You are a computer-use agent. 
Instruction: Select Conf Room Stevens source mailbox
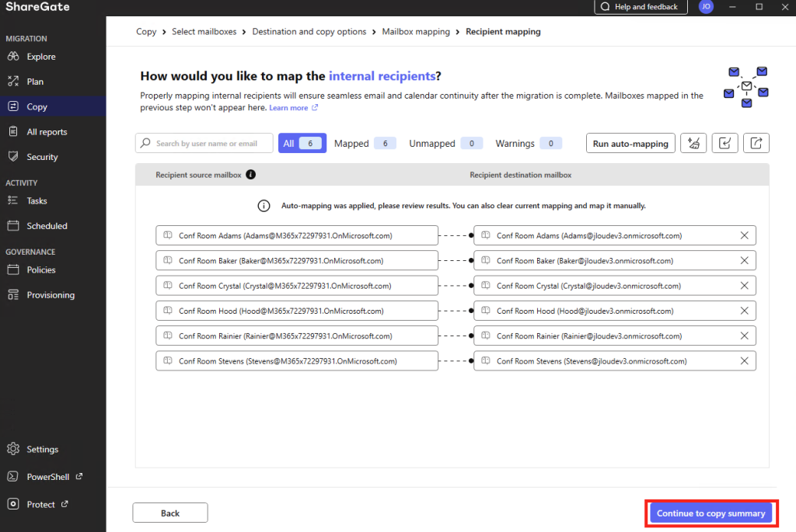297,361
